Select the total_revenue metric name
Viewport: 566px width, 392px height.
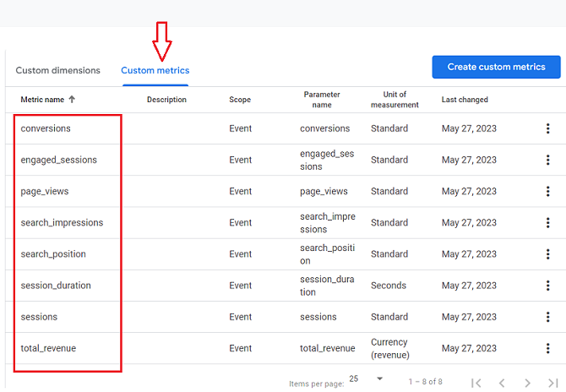point(48,348)
